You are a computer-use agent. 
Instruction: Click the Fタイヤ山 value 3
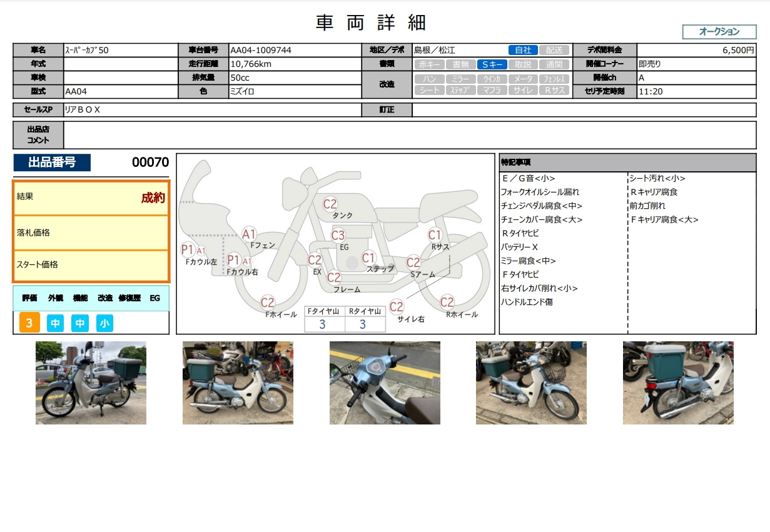tap(322, 324)
